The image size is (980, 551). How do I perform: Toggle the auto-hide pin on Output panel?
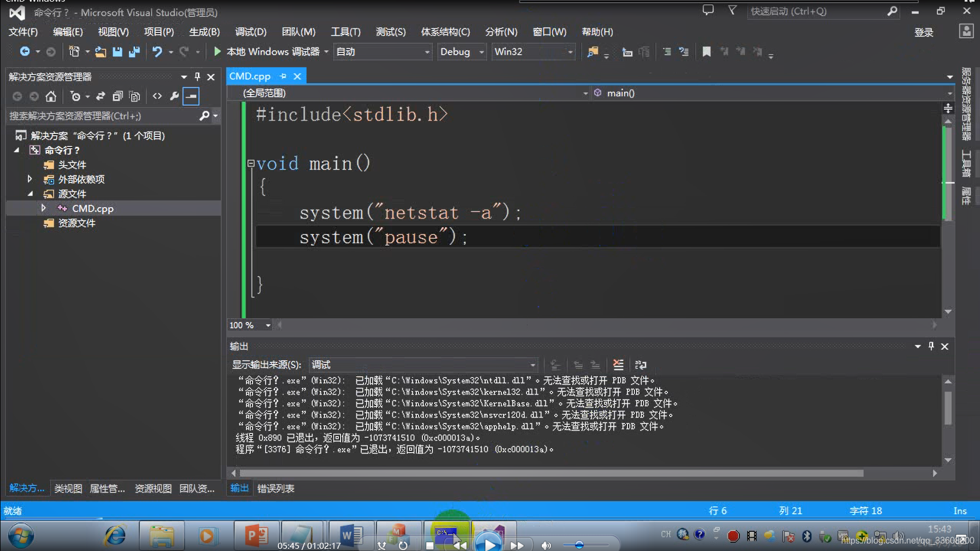click(x=931, y=346)
